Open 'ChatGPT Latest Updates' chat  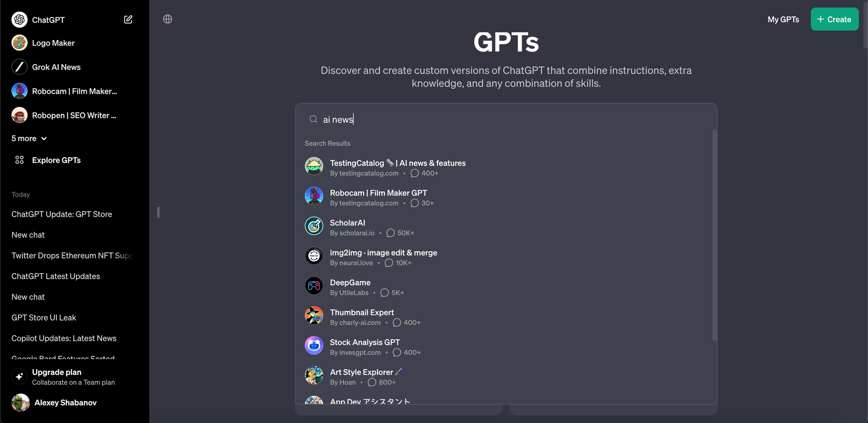tap(56, 276)
